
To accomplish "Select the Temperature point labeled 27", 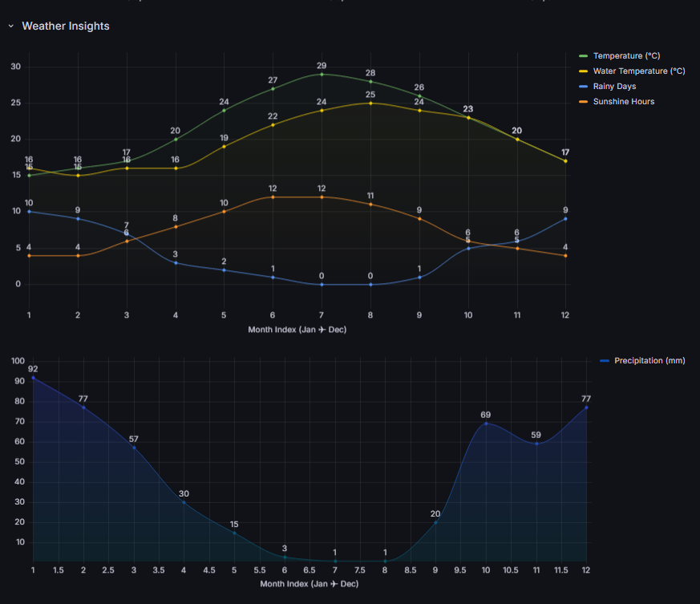I will click(x=273, y=88).
